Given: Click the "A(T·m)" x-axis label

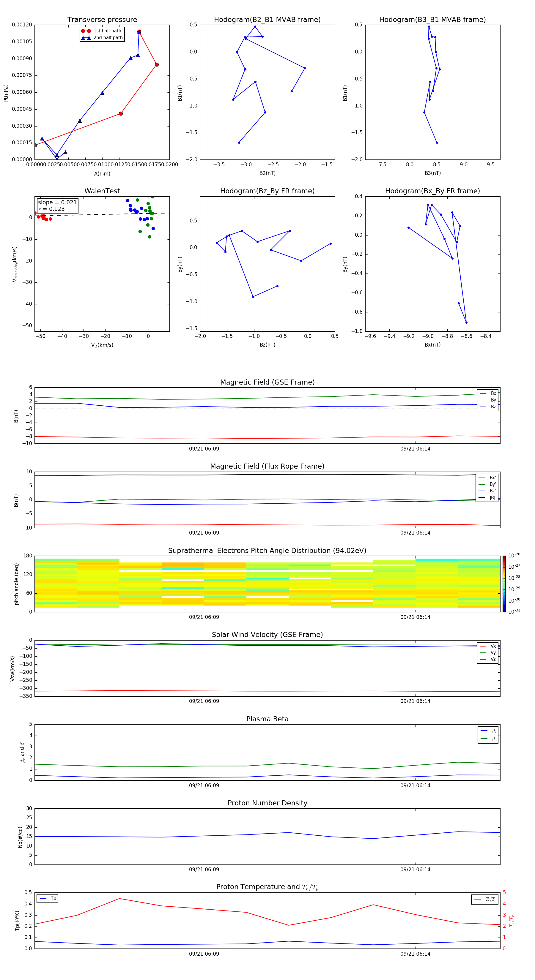Looking at the screenshot, I should (102, 173).
